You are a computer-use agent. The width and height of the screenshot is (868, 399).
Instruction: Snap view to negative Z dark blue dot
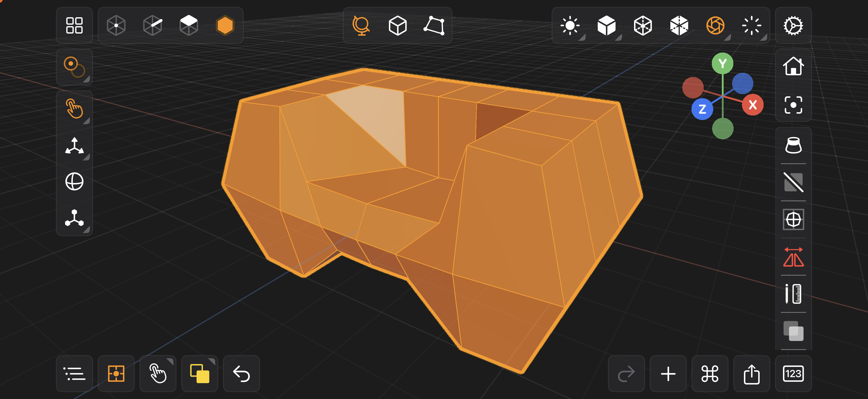742,83
